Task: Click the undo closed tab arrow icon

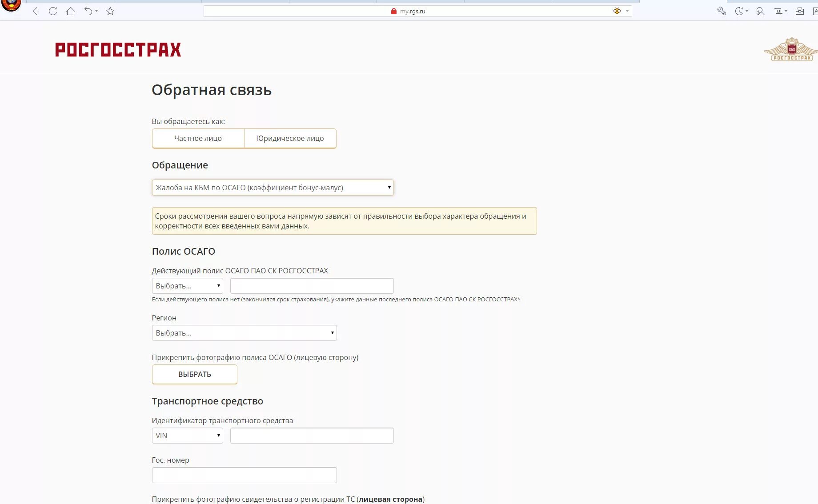Action: (88, 11)
